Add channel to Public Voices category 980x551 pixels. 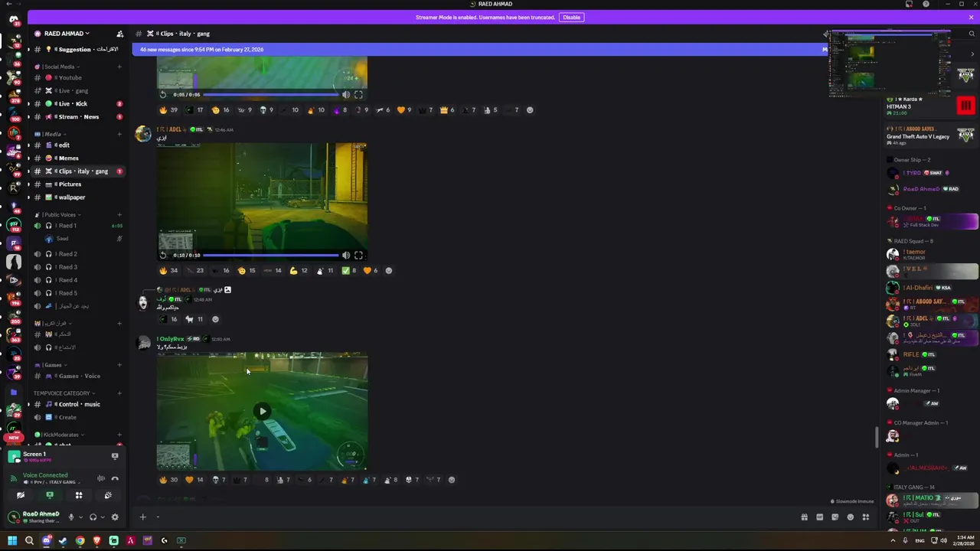pos(119,215)
